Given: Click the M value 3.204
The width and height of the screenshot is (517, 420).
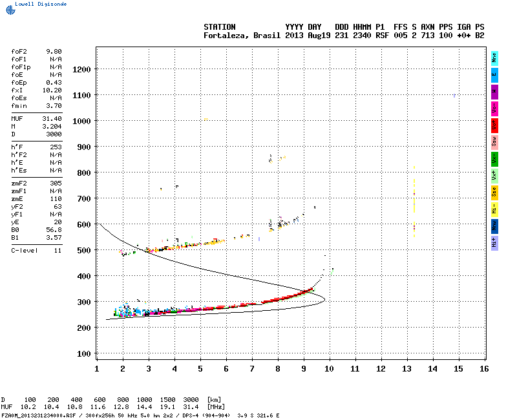Looking at the screenshot, I should click(52, 127).
